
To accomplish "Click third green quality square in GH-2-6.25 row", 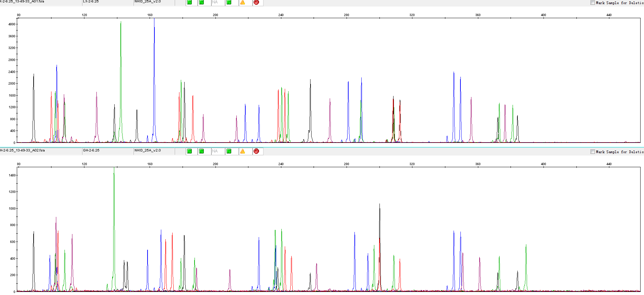I will tap(229, 151).
